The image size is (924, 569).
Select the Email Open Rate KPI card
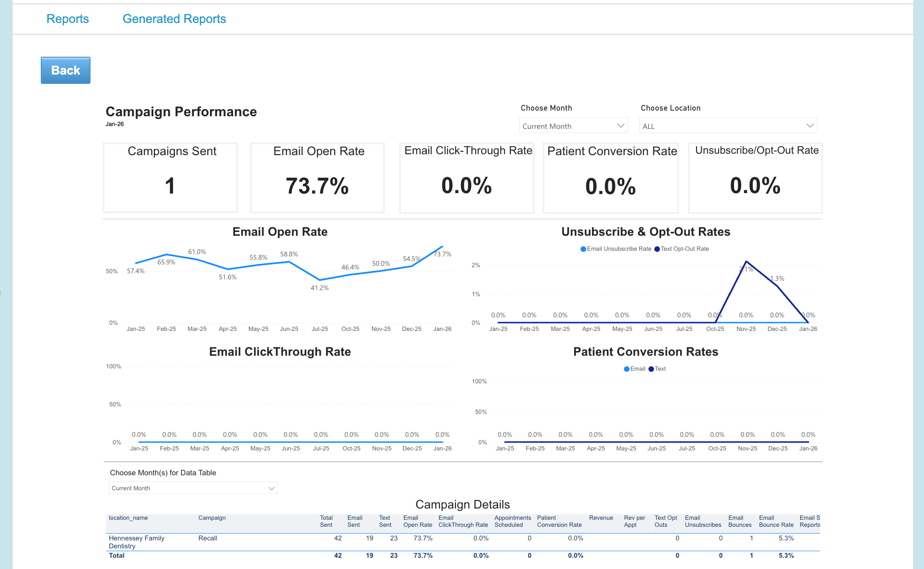(x=318, y=178)
